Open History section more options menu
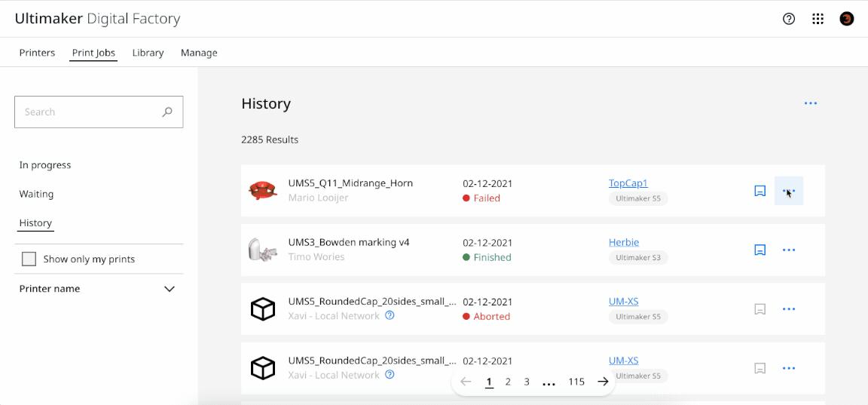 pyautogui.click(x=811, y=103)
